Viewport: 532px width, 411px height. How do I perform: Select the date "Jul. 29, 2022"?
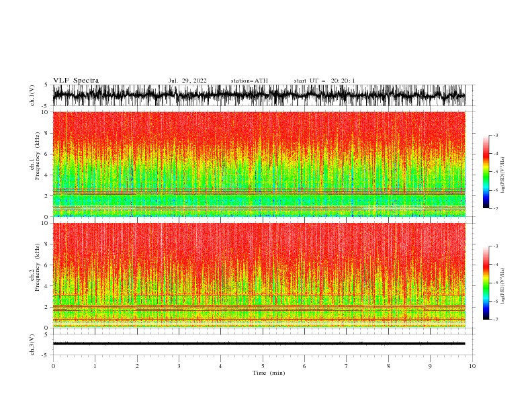[x=187, y=81]
